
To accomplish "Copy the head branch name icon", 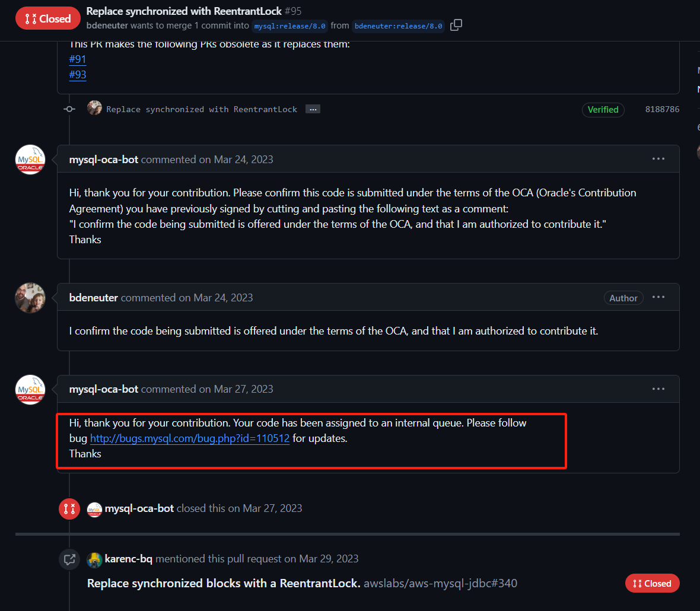I will click(x=456, y=25).
